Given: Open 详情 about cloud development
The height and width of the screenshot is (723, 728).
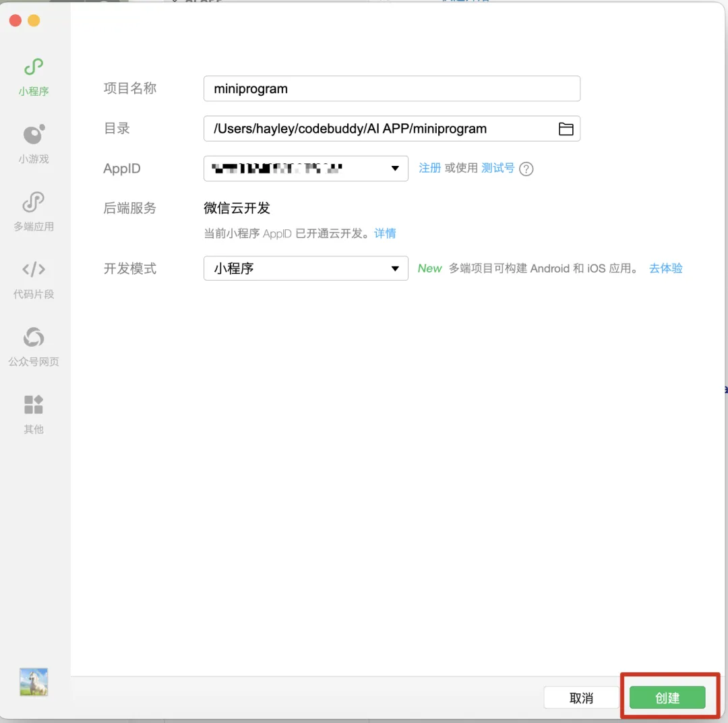Looking at the screenshot, I should coord(385,233).
